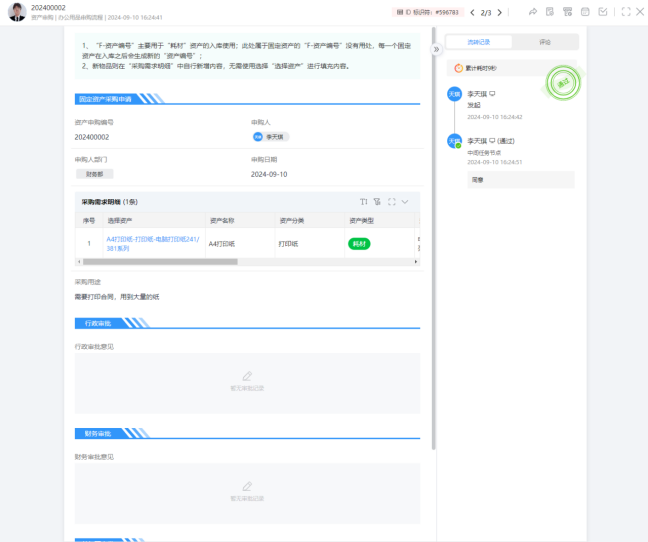Open the workflow diagram icon in top toolbar
Image resolution: width=648 pixels, height=542 pixels.
coord(568,12)
